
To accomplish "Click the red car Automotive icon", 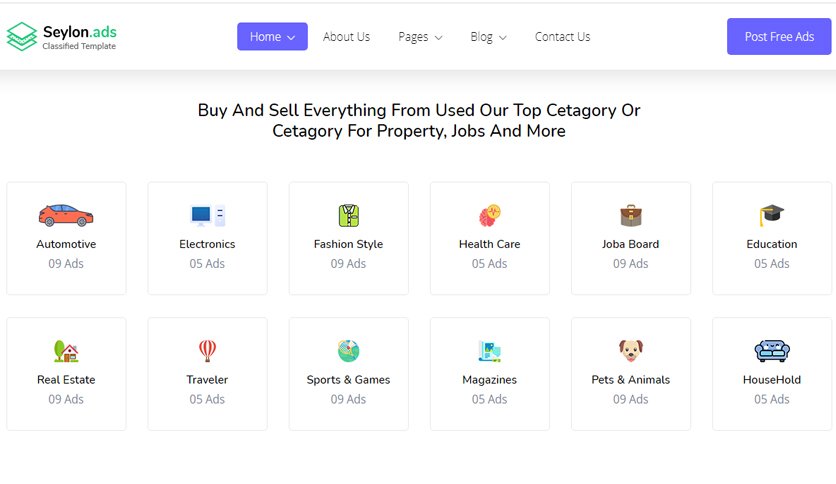I will coord(66,215).
